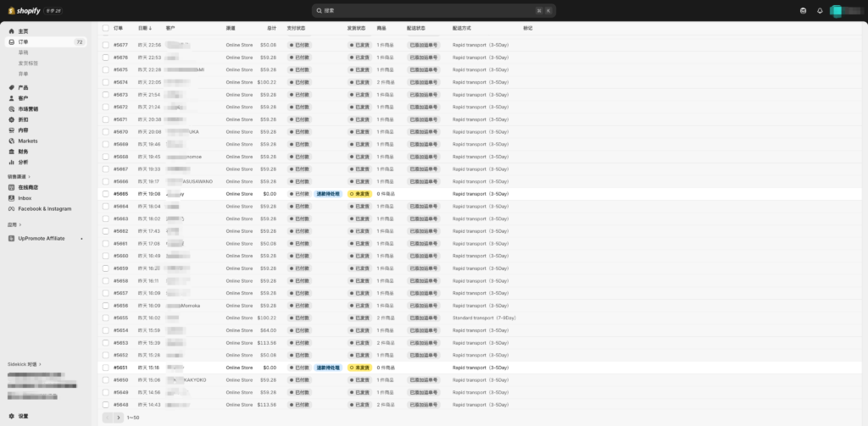Click inside the 搜索 search field
The image size is (868, 426).
433,10
